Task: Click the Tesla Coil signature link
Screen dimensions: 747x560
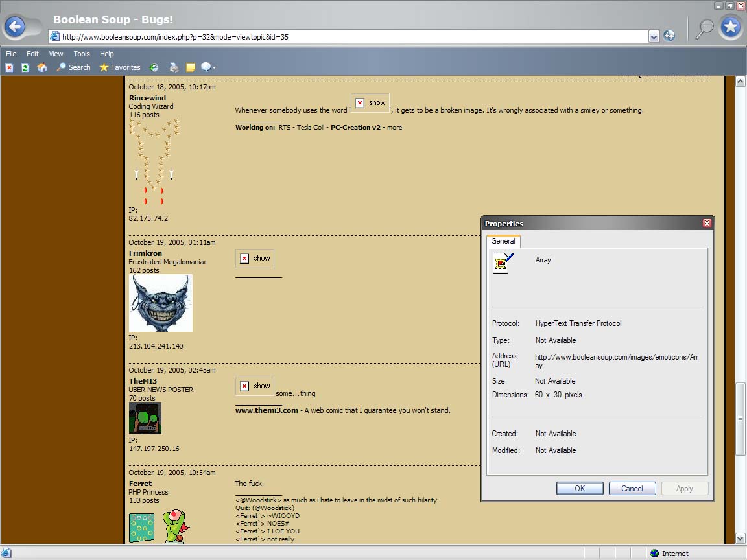Action: coord(311,128)
